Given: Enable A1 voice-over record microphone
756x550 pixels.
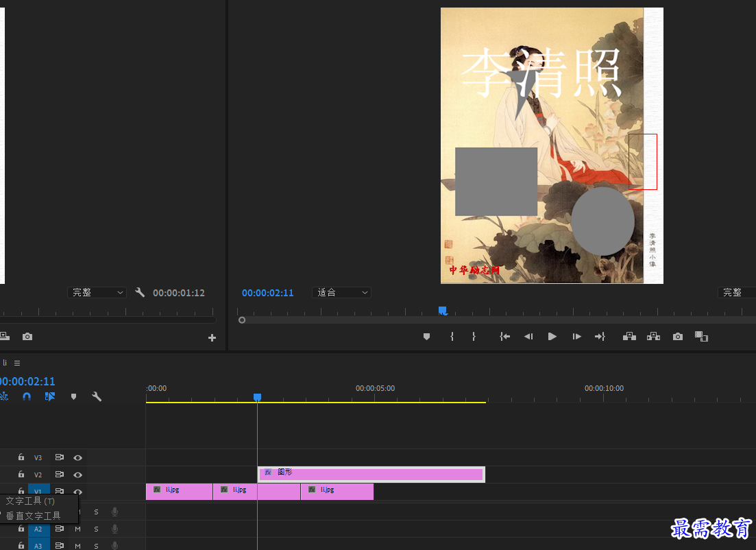Looking at the screenshot, I should click(114, 512).
